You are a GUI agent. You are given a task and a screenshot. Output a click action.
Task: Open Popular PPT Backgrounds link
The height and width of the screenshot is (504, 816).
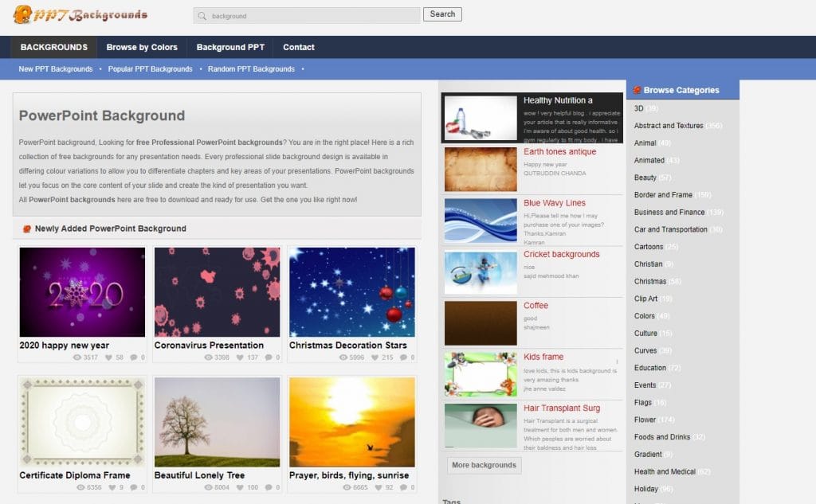pyautogui.click(x=150, y=69)
